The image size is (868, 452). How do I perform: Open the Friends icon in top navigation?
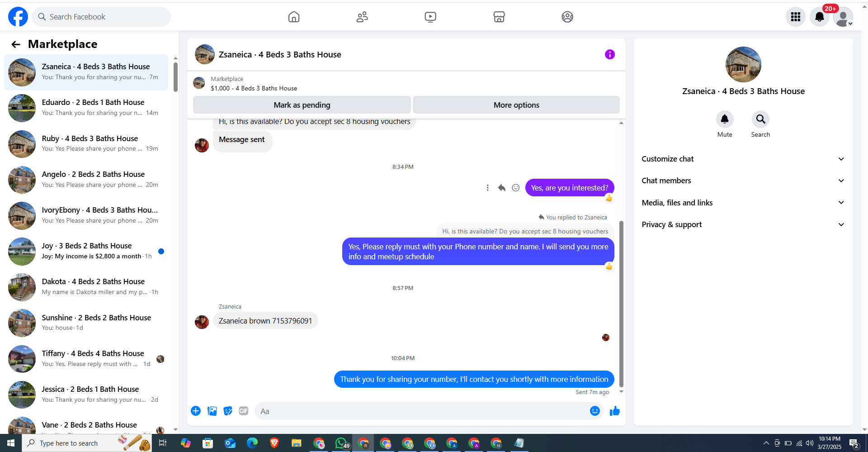click(362, 17)
